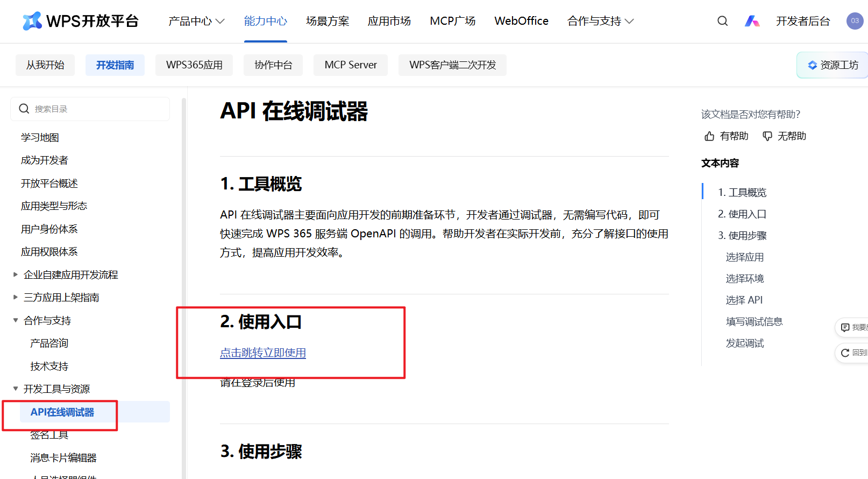Switch to the 开发指南 tab
Screen dimensions: 868x479
115,65
